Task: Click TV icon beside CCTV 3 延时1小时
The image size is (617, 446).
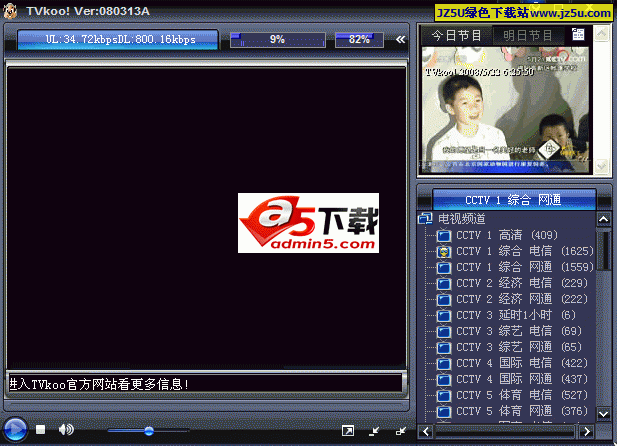Action: tap(444, 316)
